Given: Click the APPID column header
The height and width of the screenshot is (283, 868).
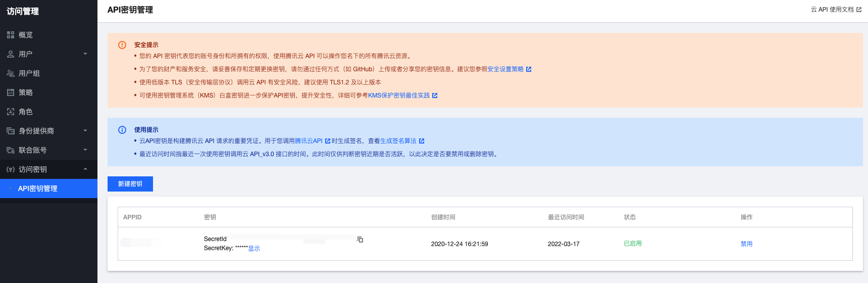Looking at the screenshot, I should click(x=132, y=217).
